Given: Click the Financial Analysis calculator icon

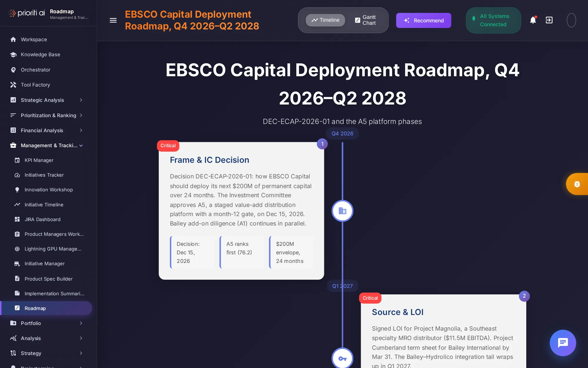Looking at the screenshot, I should 13,130.
